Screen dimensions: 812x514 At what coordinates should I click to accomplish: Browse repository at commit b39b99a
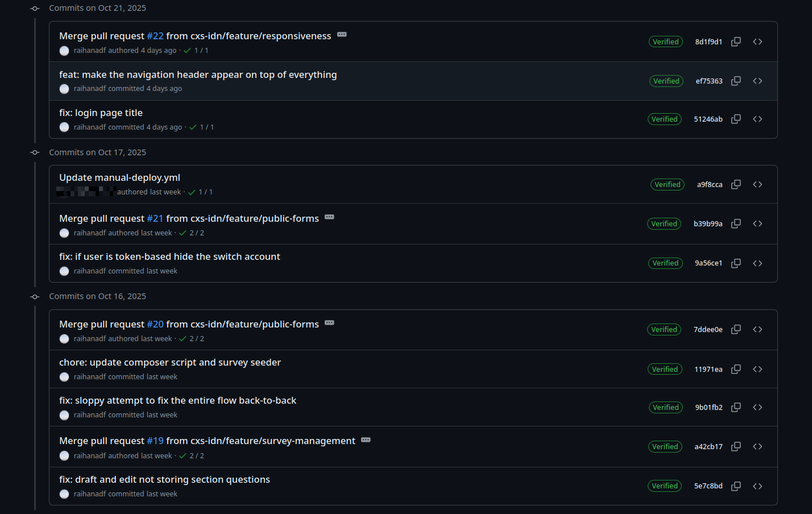click(x=757, y=223)
